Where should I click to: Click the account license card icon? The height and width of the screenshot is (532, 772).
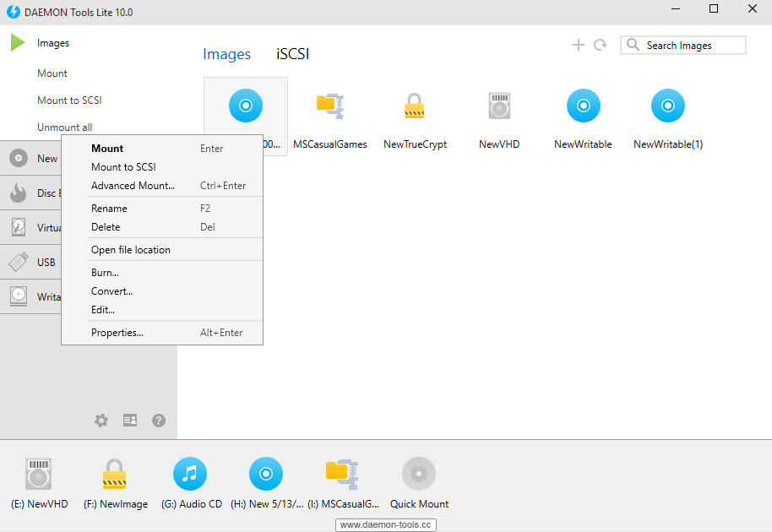pyautogui.click(x=129, y=420)
